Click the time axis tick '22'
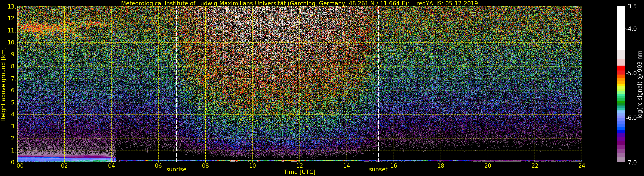 [535, 166]
